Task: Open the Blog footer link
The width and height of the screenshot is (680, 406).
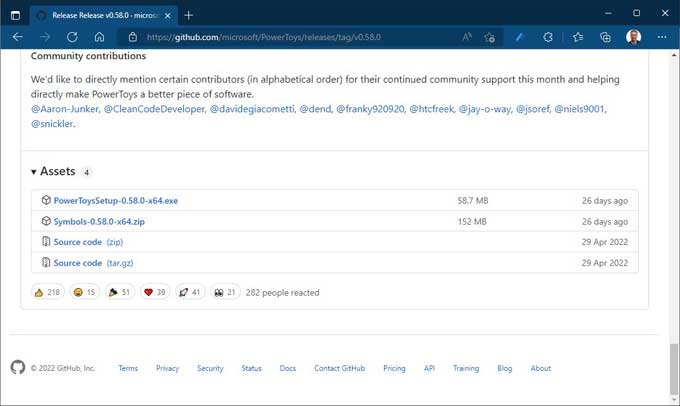Action: 505,368
